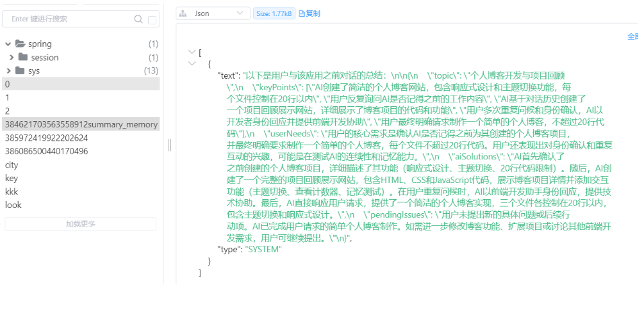
Task: Click the search magnifier icon
Action: (138, 19)
